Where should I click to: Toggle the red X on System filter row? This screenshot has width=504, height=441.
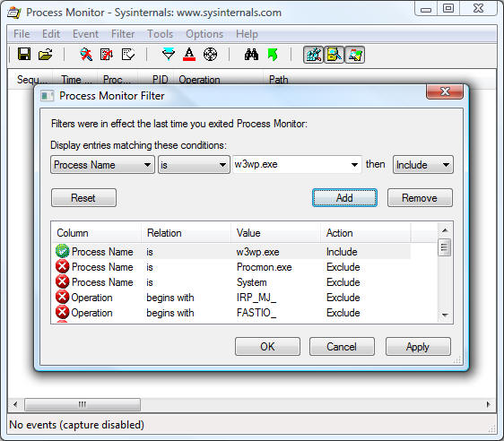click(x=62, y=281)
